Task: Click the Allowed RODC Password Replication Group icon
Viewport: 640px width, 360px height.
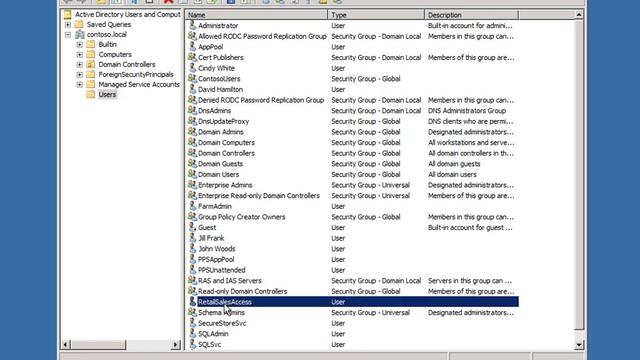Action: pyautogui.click(x=192, y=36)
